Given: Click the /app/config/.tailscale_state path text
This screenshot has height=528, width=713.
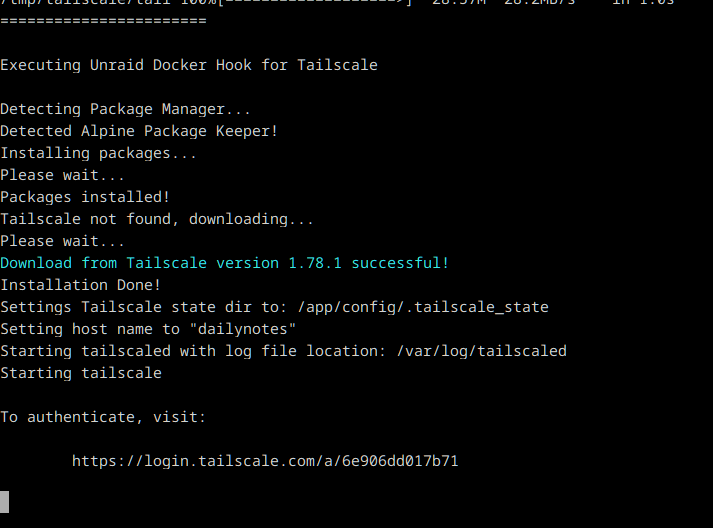Looking at the screenshot, I should tap(423, 307).
